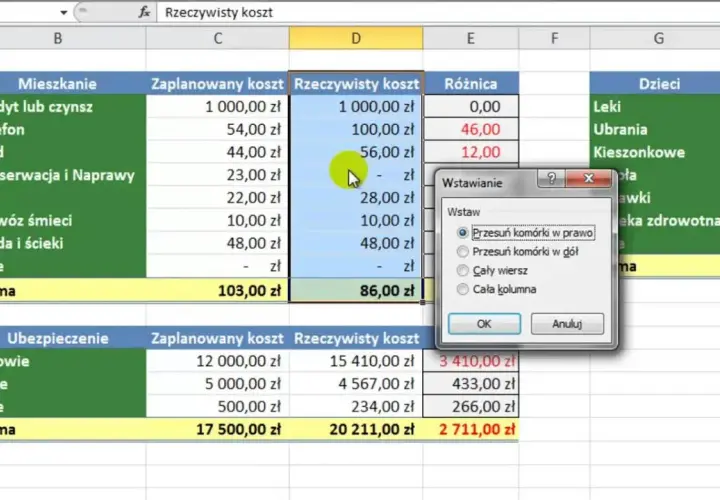Select cell with 433,00 zł
720x500 pixels.
(471, 384)
